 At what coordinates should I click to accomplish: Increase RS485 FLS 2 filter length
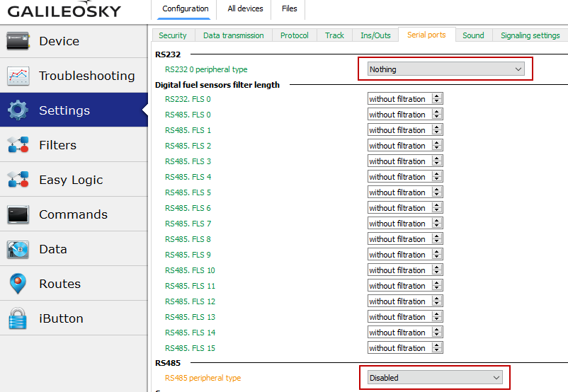[x=437, y=143]
